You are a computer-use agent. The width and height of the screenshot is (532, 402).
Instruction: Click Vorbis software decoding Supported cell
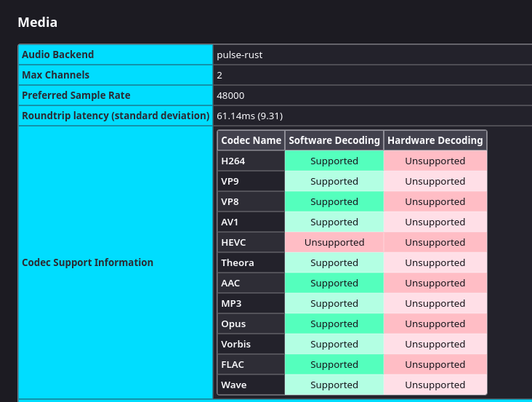click(334, 344)
